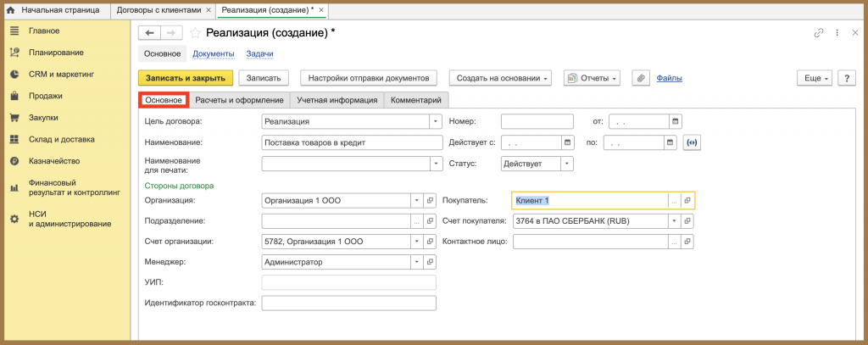The image size is (868, 345).
Task: Switch to Комментарий tab
Action: point(415,100)
